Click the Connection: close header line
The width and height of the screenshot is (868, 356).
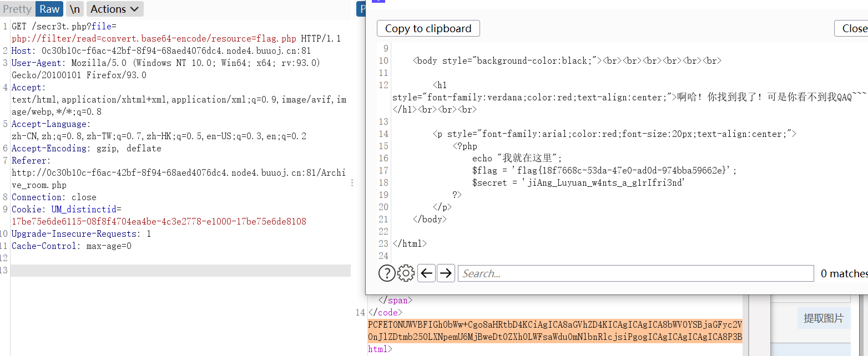pos(54,197)
